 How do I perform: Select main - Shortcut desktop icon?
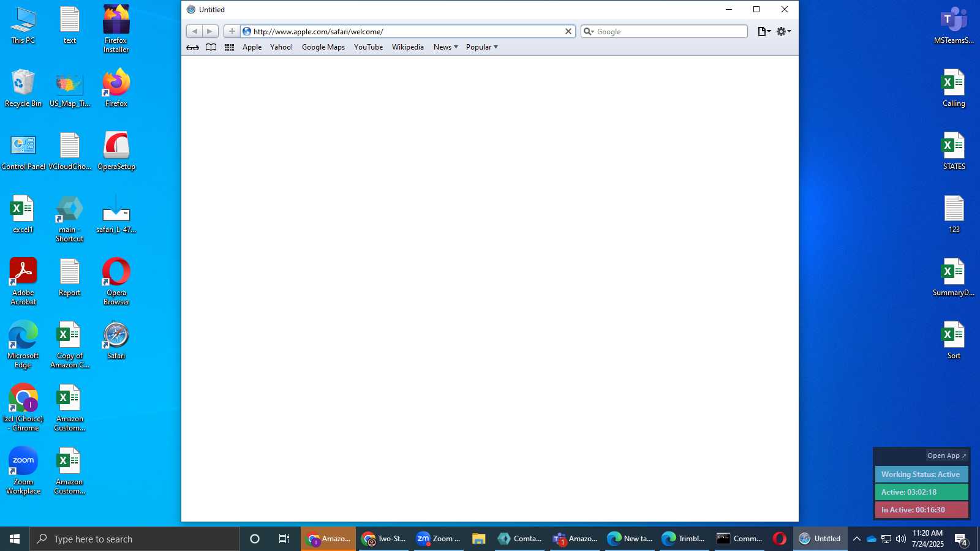[x=70, y=219]
